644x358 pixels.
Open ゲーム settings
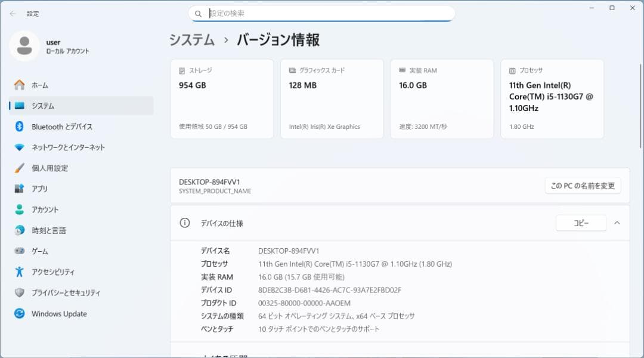pyautogui.click(x=39, y=251)
